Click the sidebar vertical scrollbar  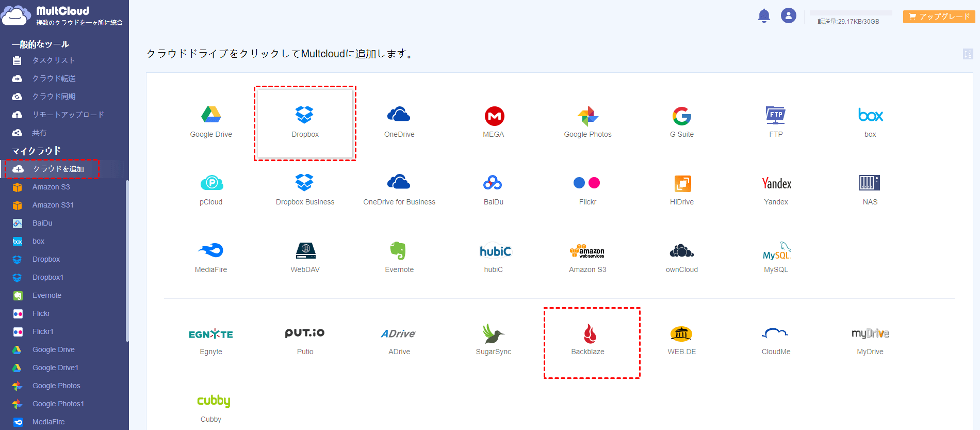pos(127,261)
